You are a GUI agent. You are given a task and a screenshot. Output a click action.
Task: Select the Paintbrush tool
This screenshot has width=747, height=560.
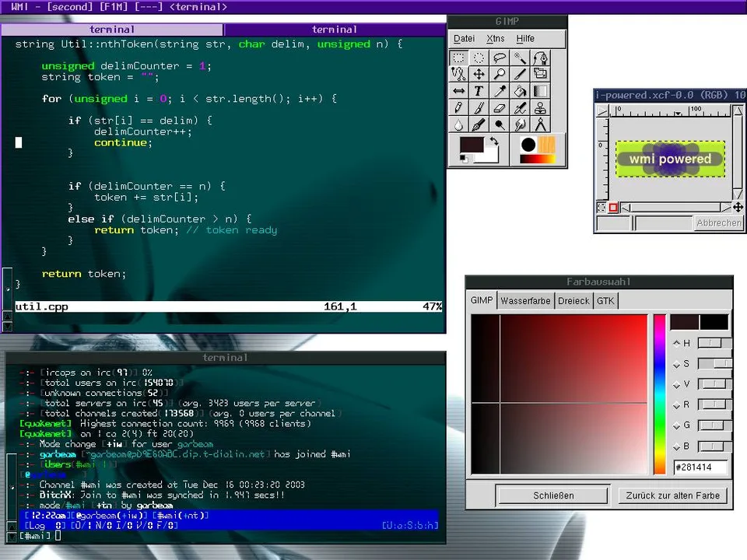[479, 107]
